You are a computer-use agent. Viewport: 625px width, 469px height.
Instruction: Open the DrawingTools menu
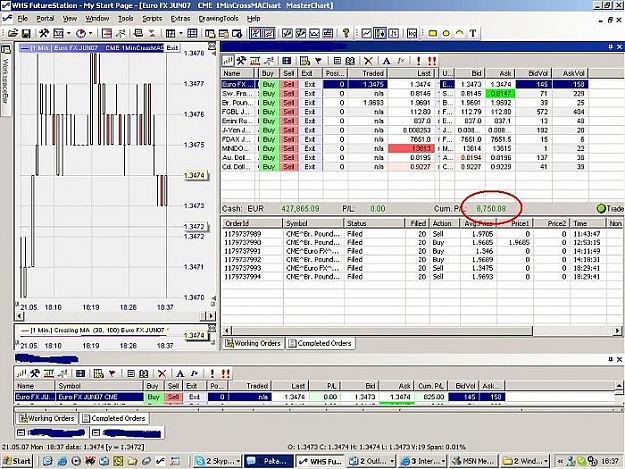coord(218,18)
